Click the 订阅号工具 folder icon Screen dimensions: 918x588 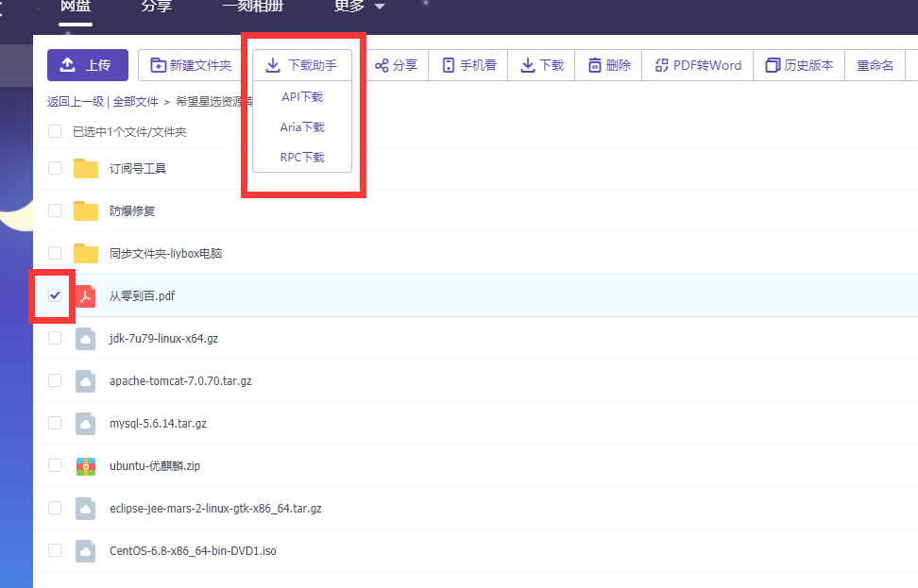(86, 169)
